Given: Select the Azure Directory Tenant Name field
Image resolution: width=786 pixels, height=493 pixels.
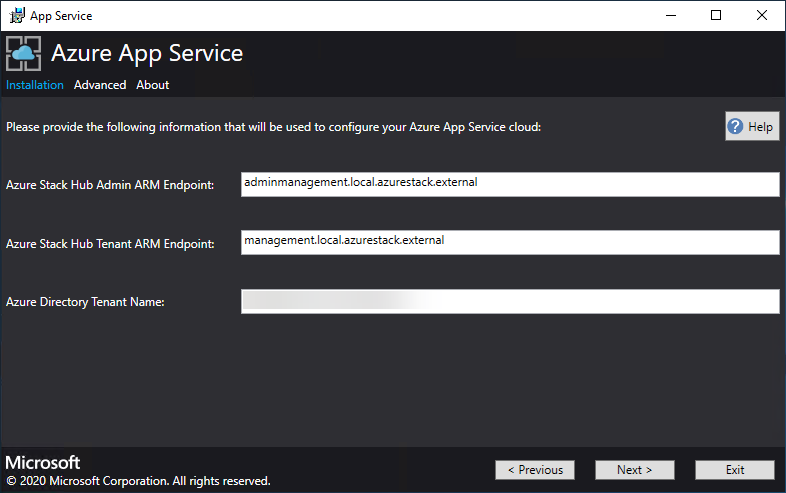Looking at the screenshot, I should (x=509, y=301).
